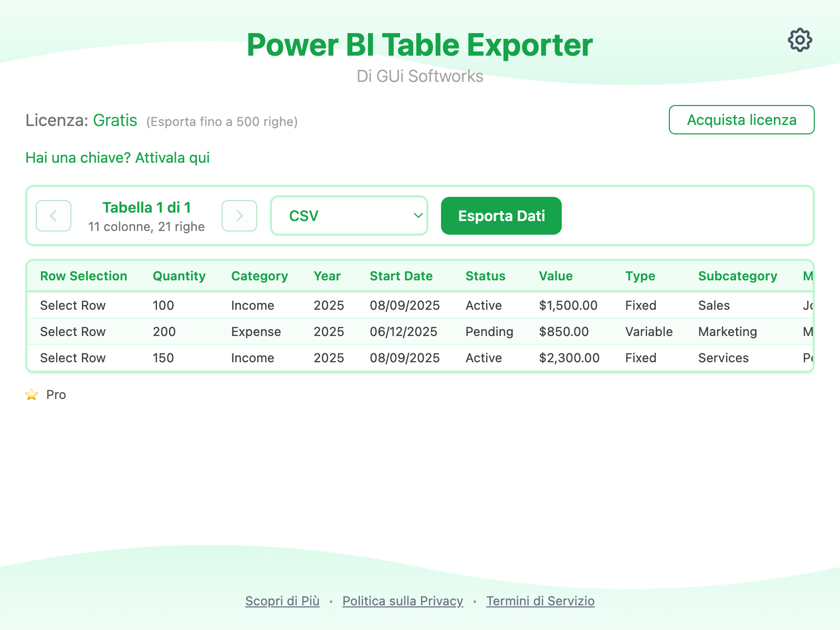Image resolution: width=840 pixels, height=630 pixels.
Task: Open settings via the gear icon
Action: pyautogui.click(x=800, y=40)
